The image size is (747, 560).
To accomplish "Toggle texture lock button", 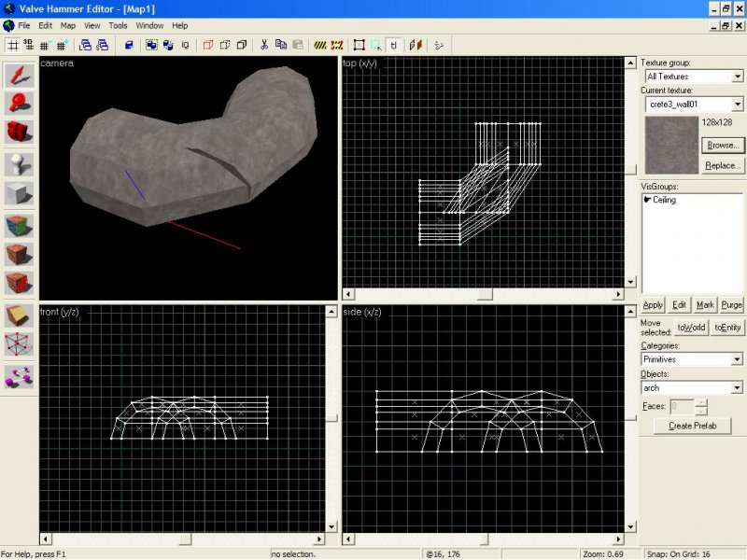I will [x=395, y=44].
